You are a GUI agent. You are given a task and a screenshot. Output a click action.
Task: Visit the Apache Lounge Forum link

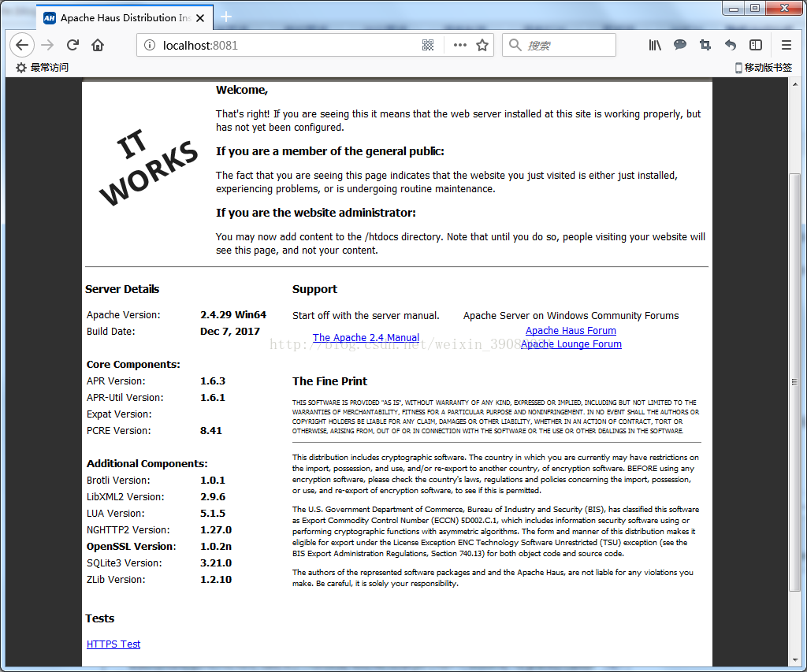pyautogui.click(x=571, y=343)
